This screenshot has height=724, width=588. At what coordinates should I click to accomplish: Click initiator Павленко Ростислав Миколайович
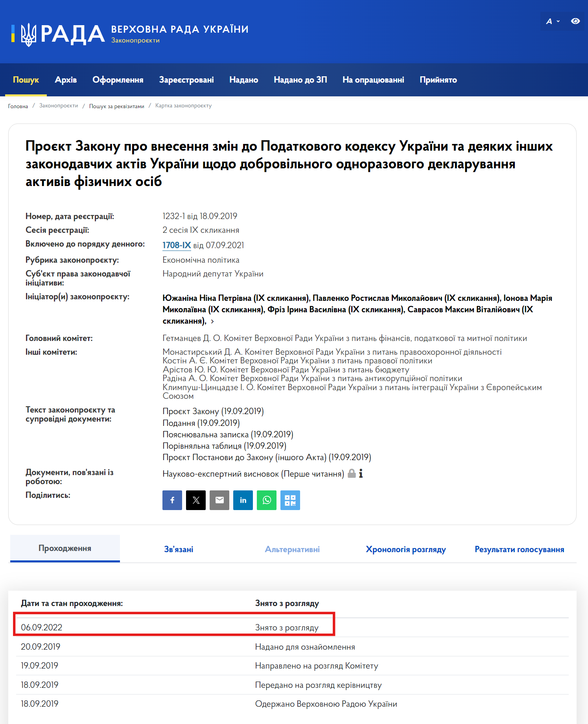point(406,298)
